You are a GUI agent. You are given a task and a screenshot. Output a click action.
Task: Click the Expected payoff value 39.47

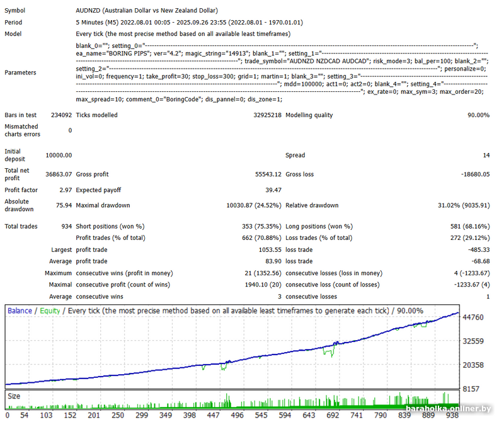(x=273, y=190)
